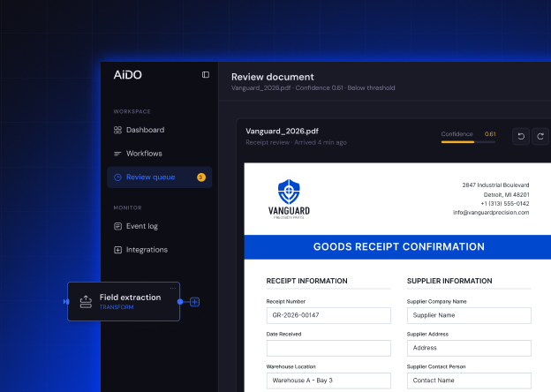Click the Detroit, MI 48201 line
Image resolution: width=551 pixels, height=392 pixels.
[x=506, y=195]
